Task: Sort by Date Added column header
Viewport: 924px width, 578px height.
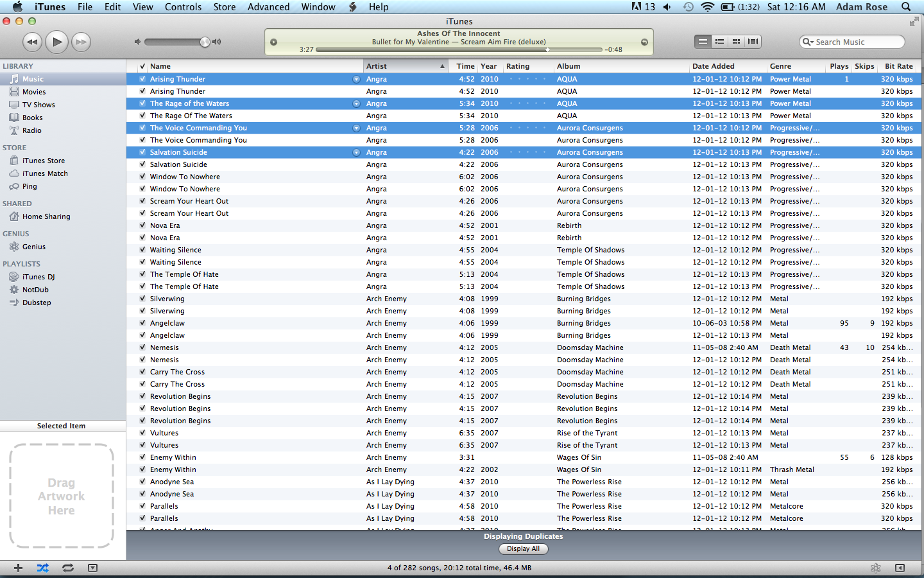Action: click(x=728, y=66)
